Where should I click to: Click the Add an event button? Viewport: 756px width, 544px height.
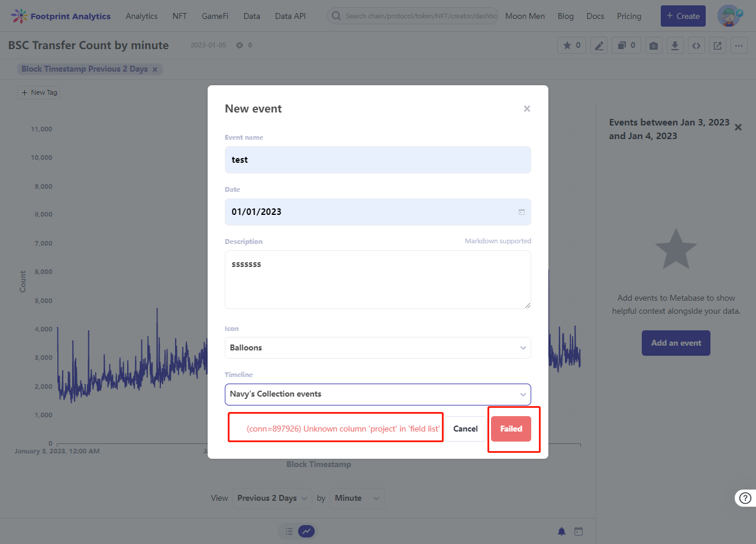tap(676, 343)
